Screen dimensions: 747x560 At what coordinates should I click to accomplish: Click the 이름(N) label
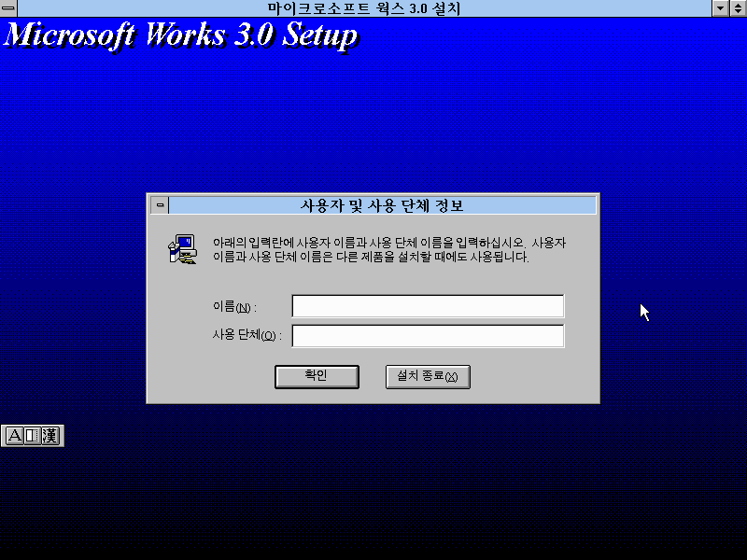click(x=234, y=307)
